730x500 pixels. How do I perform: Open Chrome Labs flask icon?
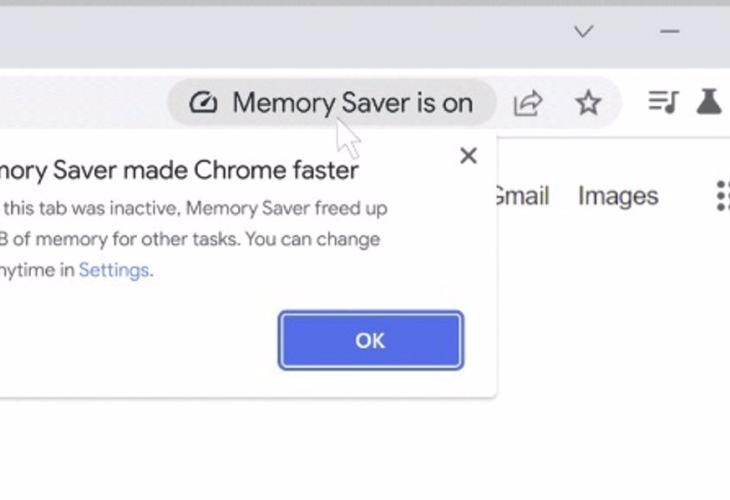[x=709, y=102]
